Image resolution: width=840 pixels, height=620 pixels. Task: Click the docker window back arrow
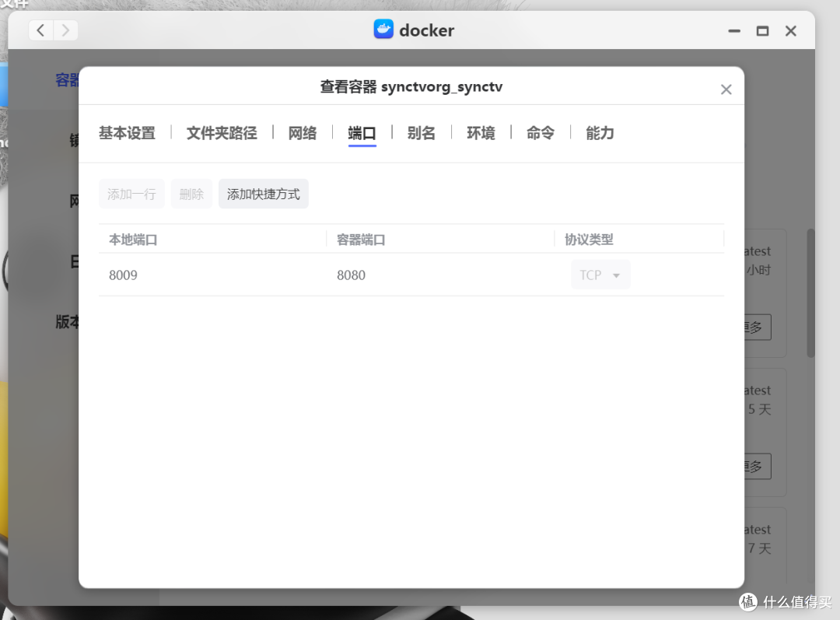click(x=40, y=30)
